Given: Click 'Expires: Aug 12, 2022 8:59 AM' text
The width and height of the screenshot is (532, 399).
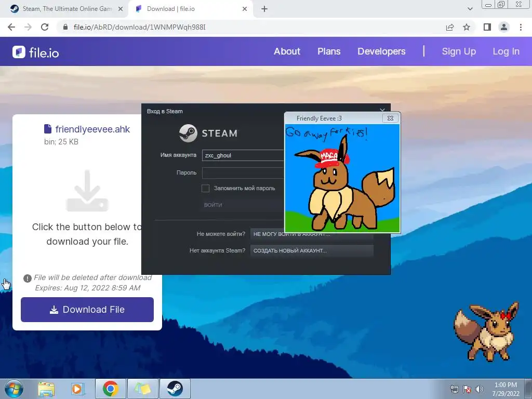Looking at the screenshot, I should [87, 288].
